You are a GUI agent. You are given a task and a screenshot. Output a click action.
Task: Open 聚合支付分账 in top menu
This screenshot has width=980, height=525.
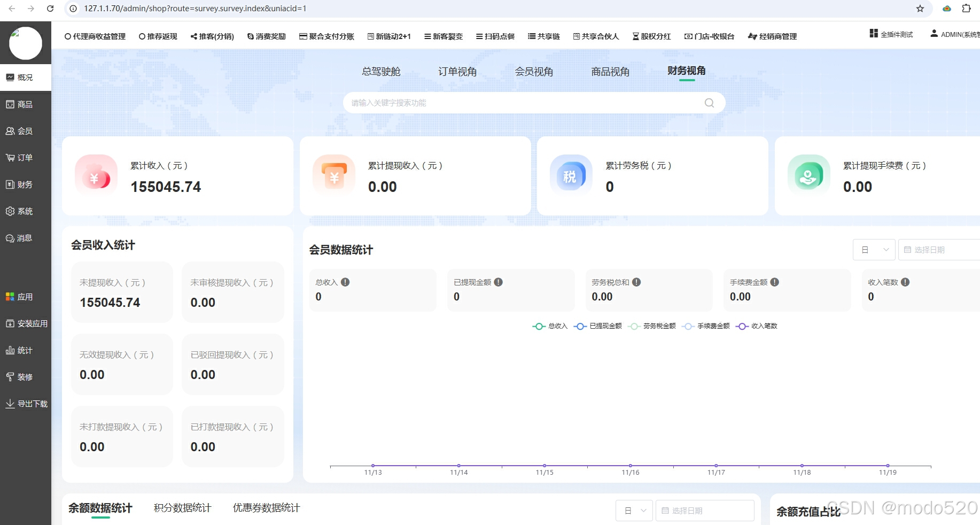[x=326, y=36]
